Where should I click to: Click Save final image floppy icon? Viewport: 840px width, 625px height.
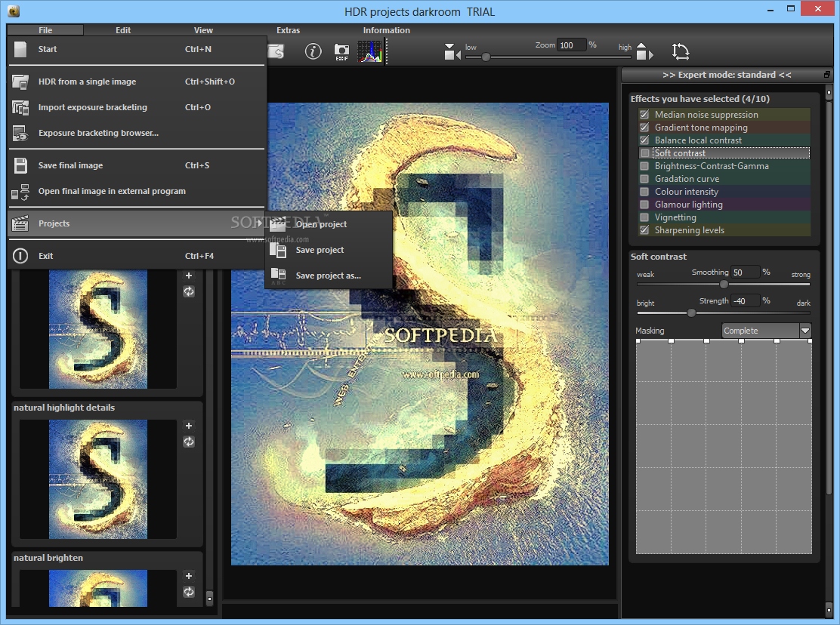(x=20, y=165)
